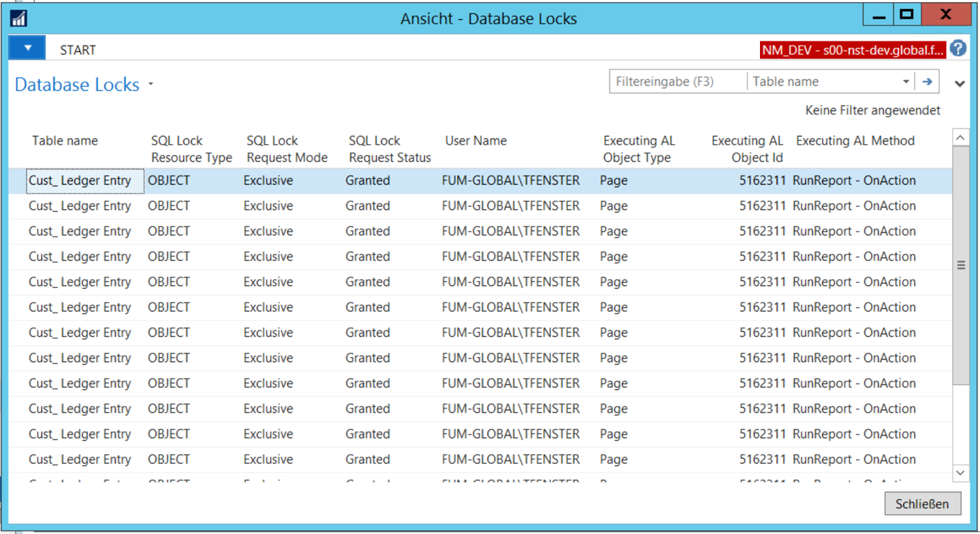Click the scrollbar down arrow
Viewport: 980px width, 534px height.
(961, 473)
